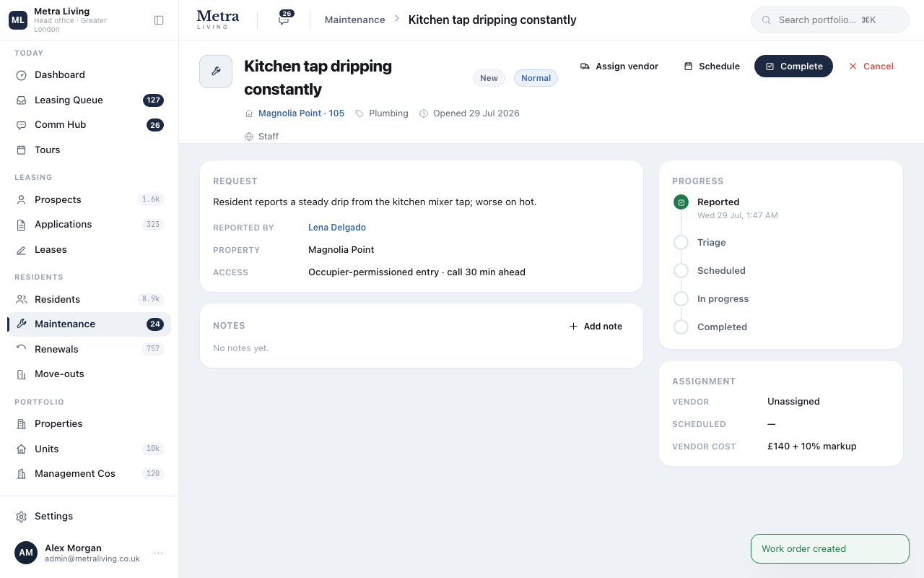Click the wrench work order icon beside title
This screenshot has width=924, height=578.
pyautogui.click(x=216, y=72)
